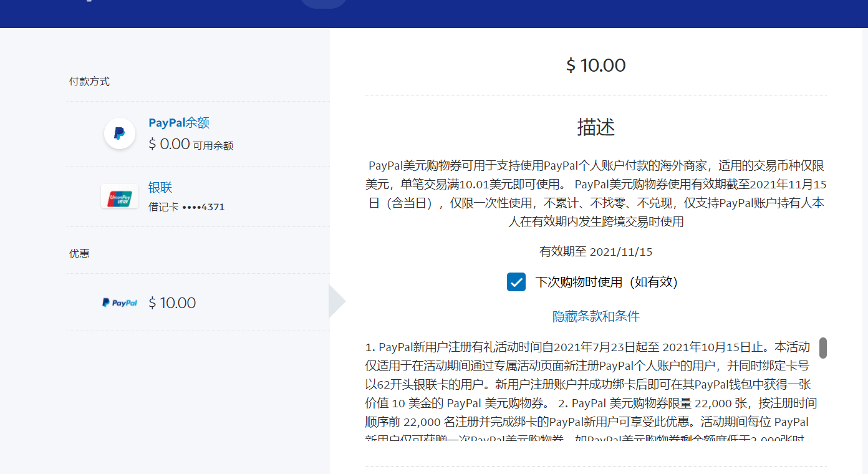Screen dimensions: 868x474
Task: Click the 借记卡 ••••4371 text
Action: coord(186,207)
